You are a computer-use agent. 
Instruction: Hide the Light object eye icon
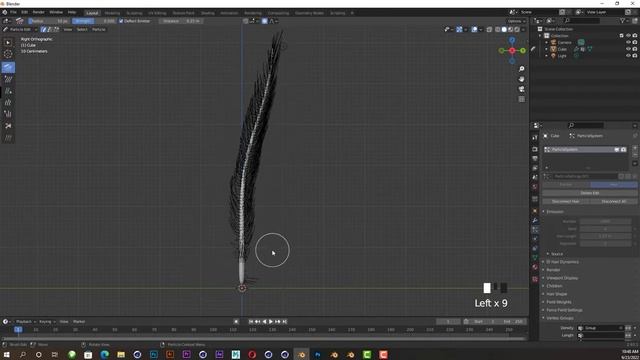[x=628, y=56]
